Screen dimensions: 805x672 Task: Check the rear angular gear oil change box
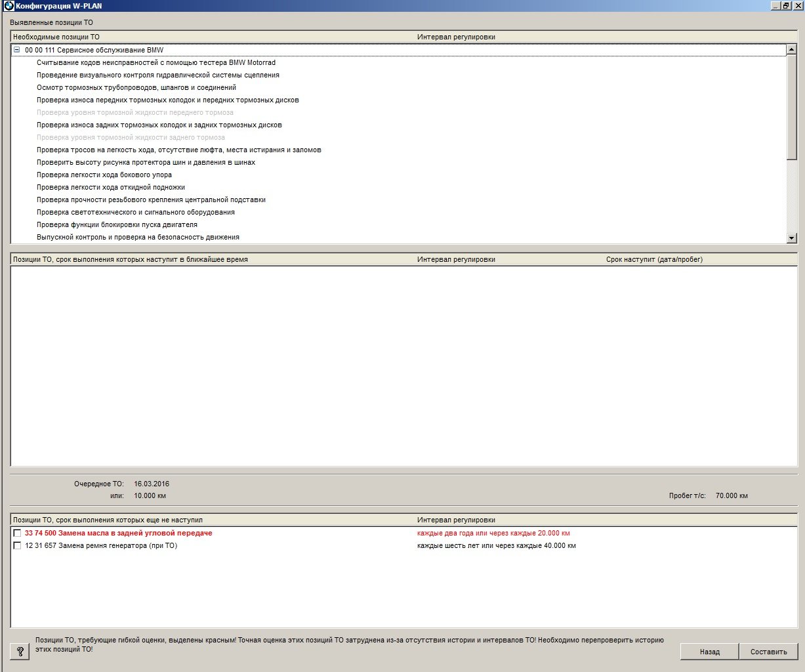pyautogui.click(x=17, y=534)
